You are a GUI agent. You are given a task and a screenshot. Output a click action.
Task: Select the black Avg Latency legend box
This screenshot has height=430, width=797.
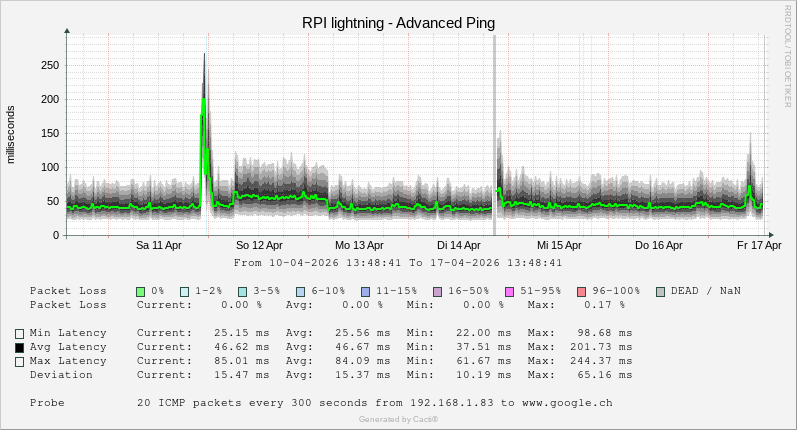point(19,347)
